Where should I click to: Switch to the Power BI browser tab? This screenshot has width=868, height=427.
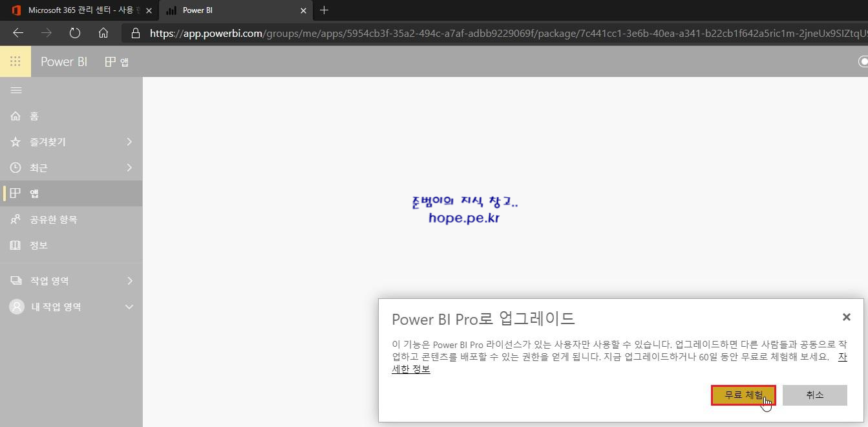click(x=236, y=10)
